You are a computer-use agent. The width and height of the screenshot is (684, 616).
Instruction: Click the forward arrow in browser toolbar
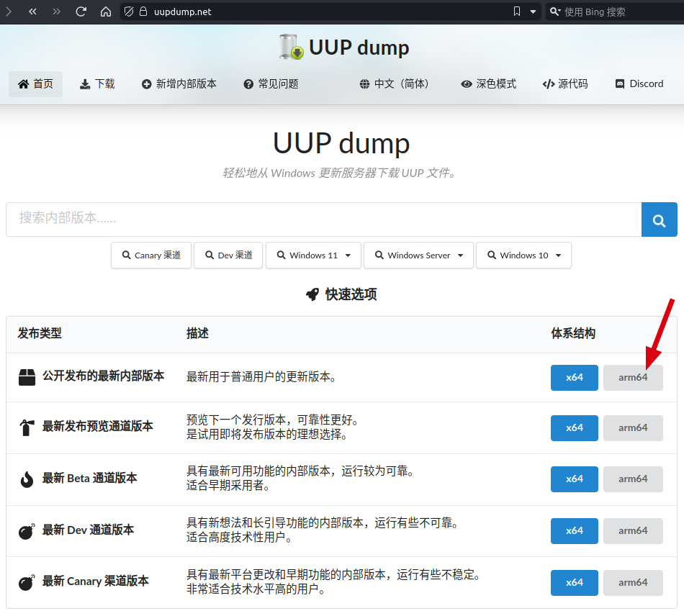(x=9, y=12)
